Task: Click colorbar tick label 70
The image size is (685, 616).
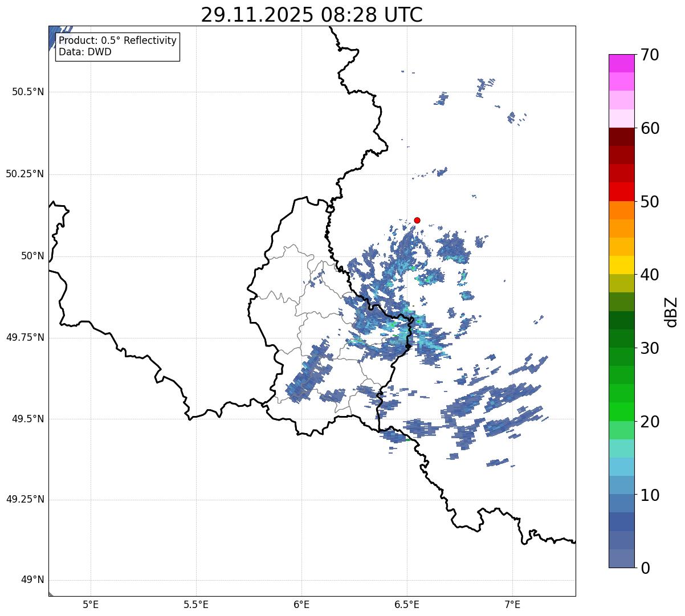Action: tap(650, 55)
